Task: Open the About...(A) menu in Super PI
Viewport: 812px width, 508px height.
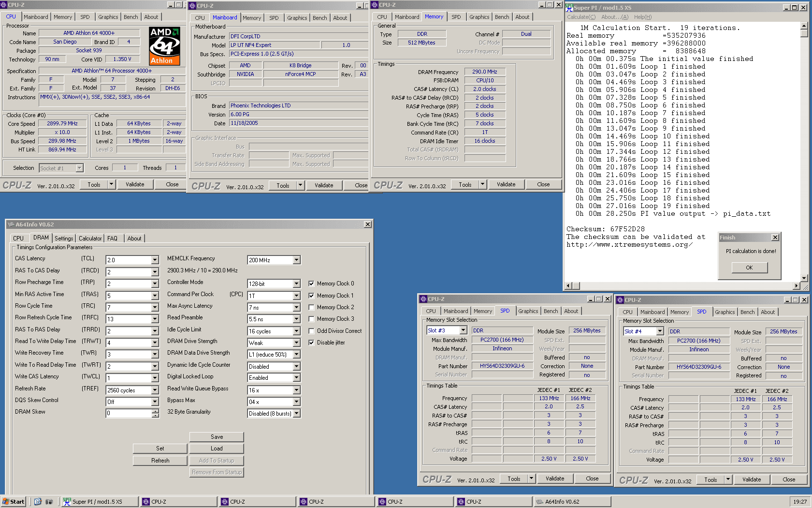Action: pyautogui.click(x=615, y=17)
